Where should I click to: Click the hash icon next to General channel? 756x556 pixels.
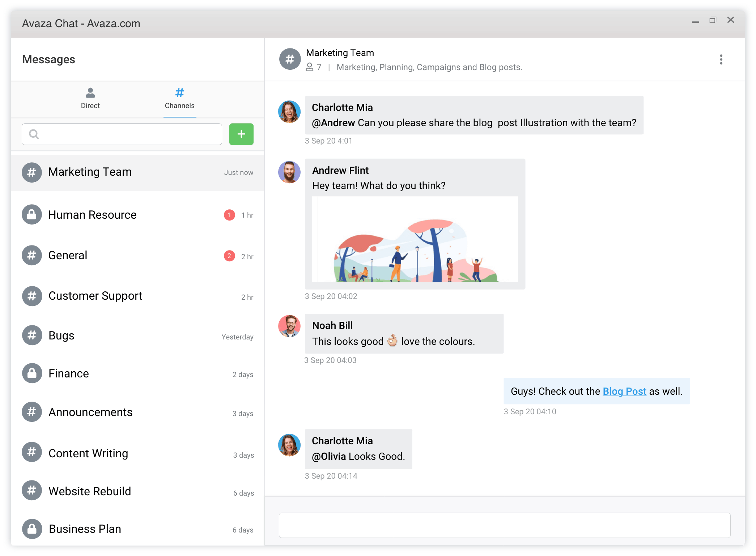pos(32,256)
